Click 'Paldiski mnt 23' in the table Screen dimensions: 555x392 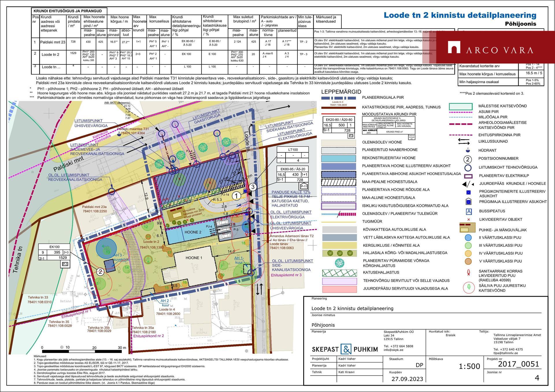pyautogui.click(x=53, y=42)
